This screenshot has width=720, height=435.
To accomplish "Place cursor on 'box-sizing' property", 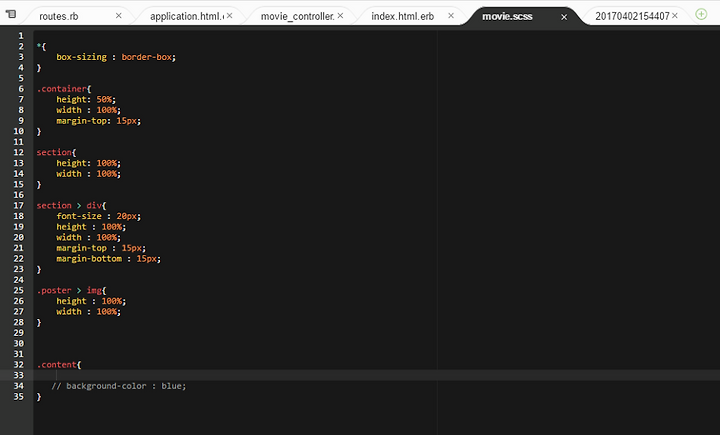I will pos(81,57).
